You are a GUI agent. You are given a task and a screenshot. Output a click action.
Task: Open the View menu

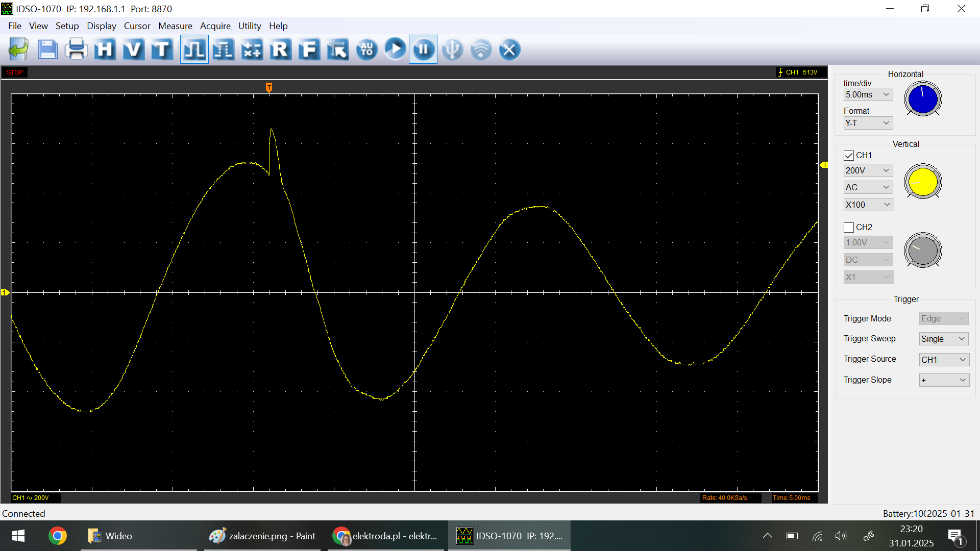point(38,26)
